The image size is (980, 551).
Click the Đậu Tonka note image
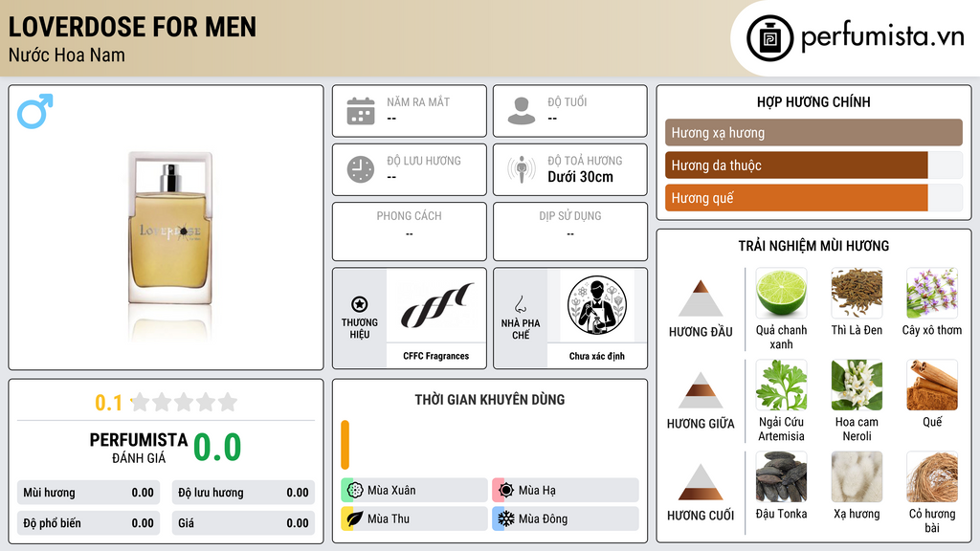tap(781, 476)
